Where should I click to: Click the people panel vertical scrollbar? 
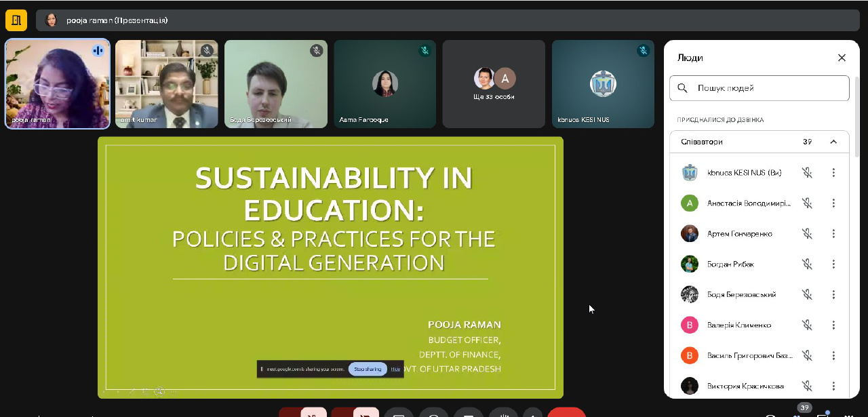pyautogui.click(x=856, y=122)
